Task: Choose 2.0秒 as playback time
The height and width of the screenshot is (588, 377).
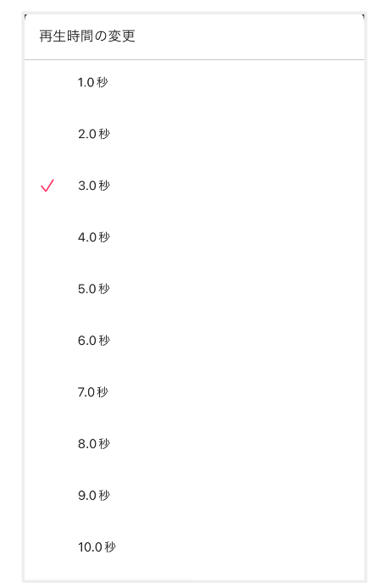Action: tap(194, 134)
